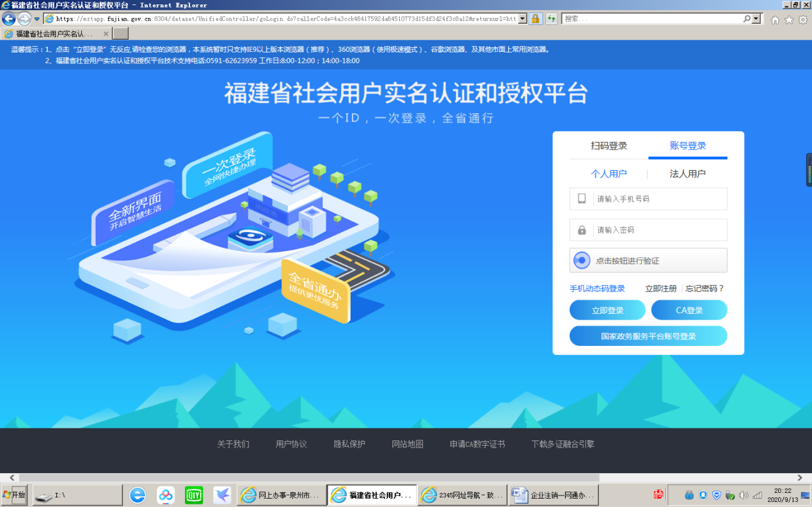Screen dimensions: 812x507
Task: Click the volume speaker icon in system tray
Action: [x=743, y=495]
